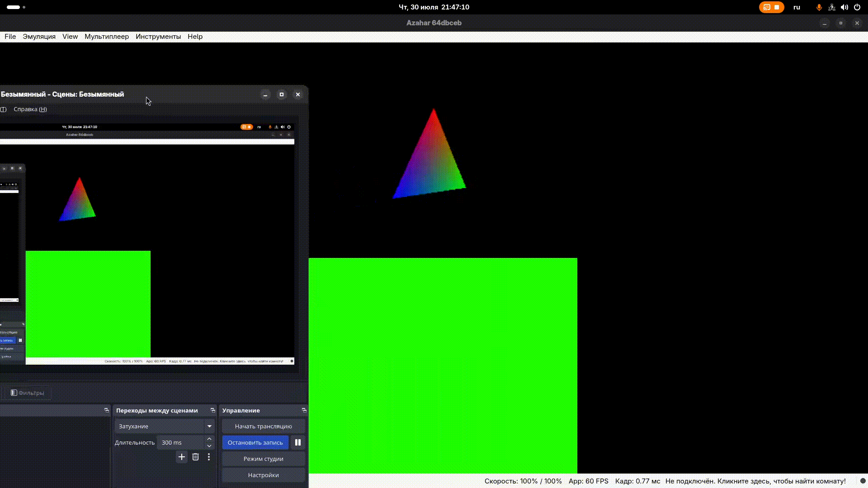The height and width of the screenshot is (488, 868).
Task: Click Остановить запись to stop recording
Action: [255, 442]
